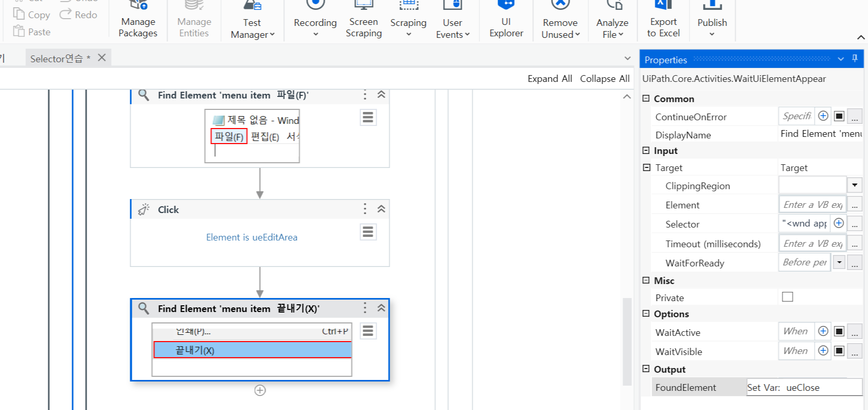Collapse the ribbon with chevron
Viewport: 868px width, 410px height.
[861, 37]
